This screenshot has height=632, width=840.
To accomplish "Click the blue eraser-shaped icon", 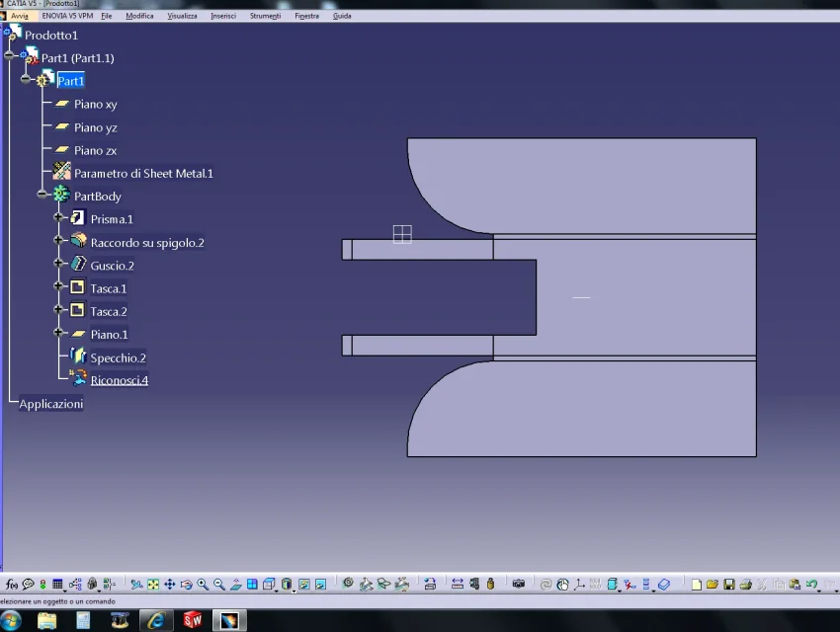I will pos(664,585).
